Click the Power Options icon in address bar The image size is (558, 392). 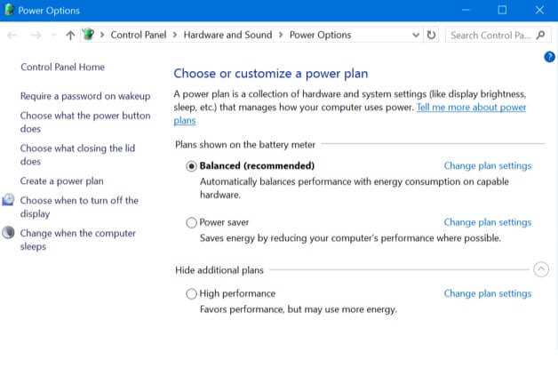88,35
